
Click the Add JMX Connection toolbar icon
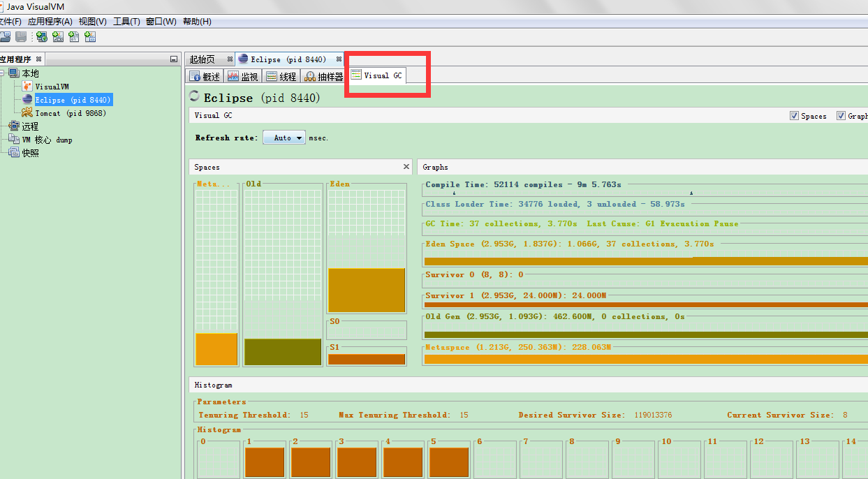coord(58,36)
